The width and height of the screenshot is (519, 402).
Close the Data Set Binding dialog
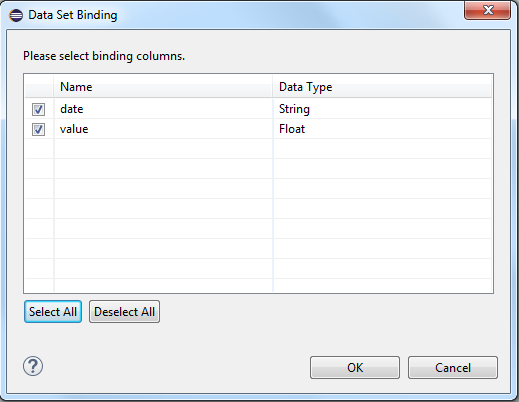click(x=487, y=10)
